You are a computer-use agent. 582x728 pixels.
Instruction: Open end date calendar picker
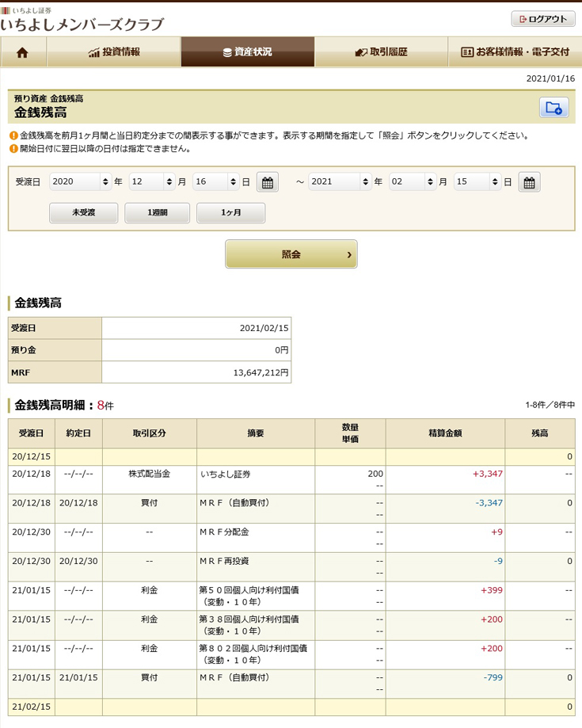point(529,182)
